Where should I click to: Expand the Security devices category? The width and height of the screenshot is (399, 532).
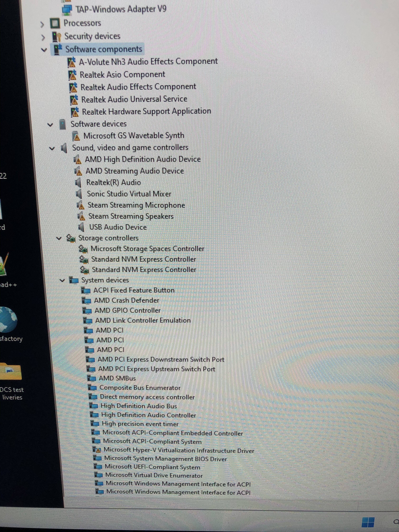tap(43, 37)
